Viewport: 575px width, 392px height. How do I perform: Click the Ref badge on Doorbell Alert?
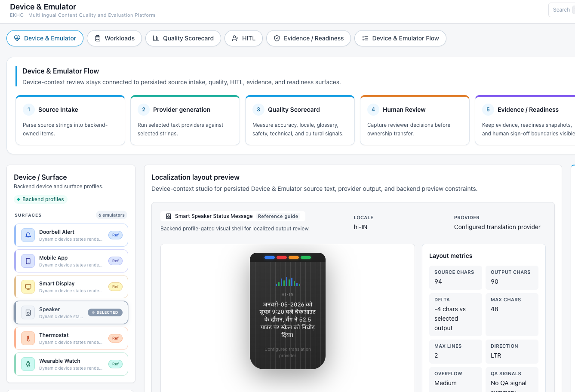point(115,235)
